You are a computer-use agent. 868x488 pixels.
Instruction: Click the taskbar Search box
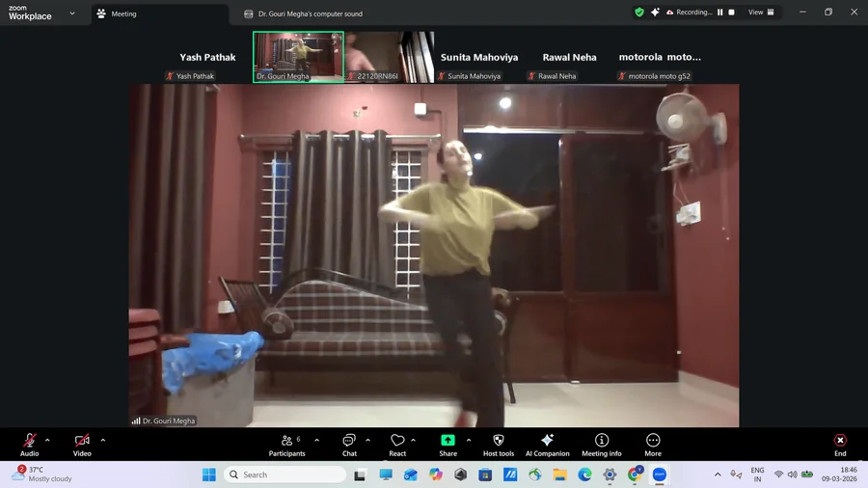pos(285,474)
